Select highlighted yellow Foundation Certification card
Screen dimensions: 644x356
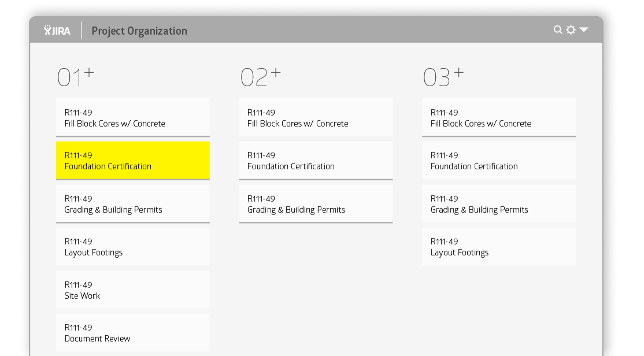tap(132, 161)
